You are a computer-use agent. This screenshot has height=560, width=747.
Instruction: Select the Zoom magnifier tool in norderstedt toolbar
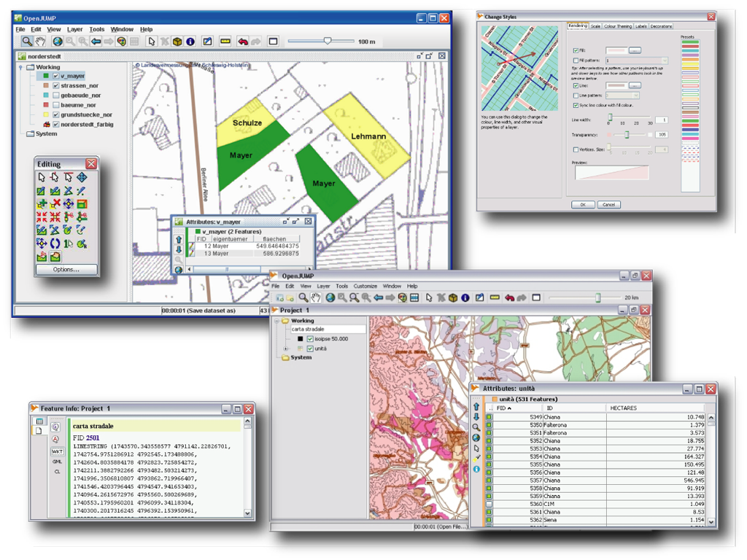click(26, 42)
